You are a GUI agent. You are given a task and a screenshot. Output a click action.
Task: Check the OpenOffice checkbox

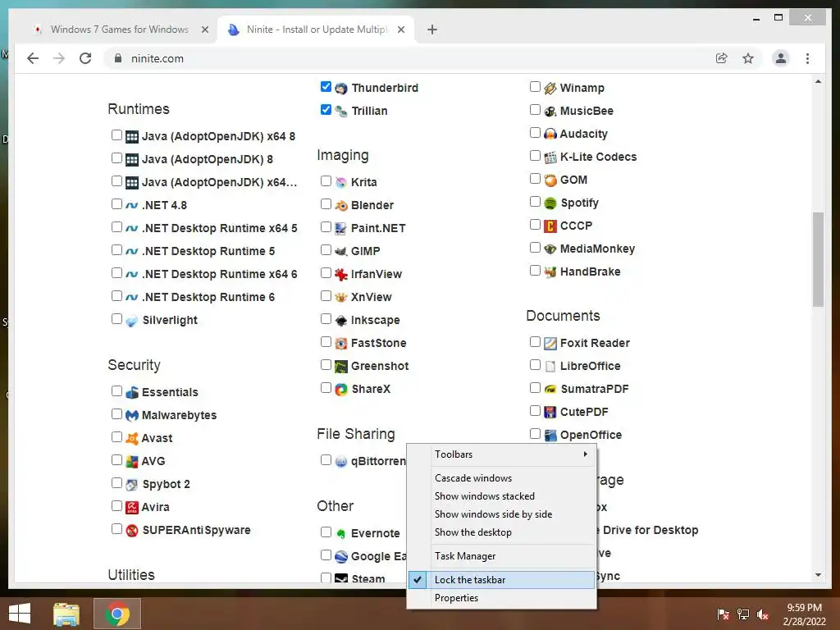(535, 433)
